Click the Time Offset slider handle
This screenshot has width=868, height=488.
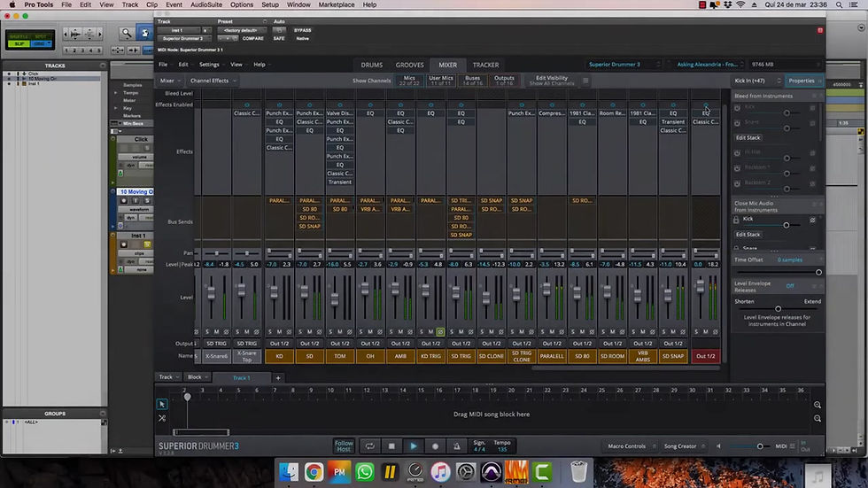click(x=818, y=272)
